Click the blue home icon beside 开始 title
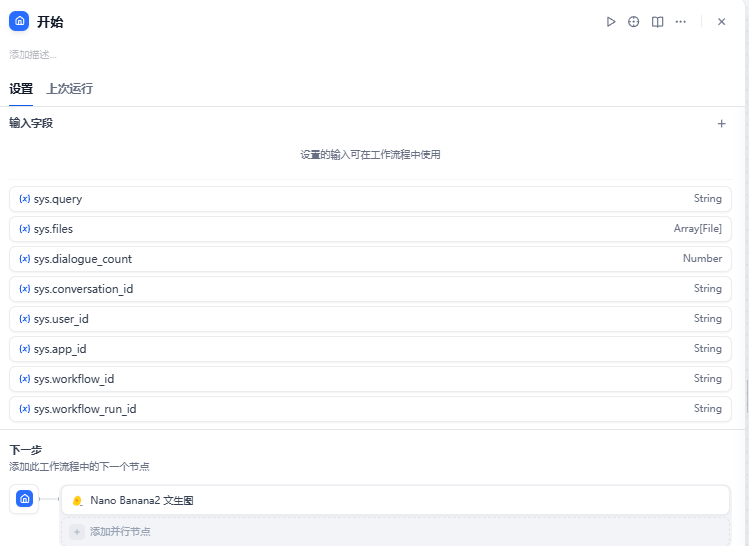Viewport: 749px width, 546px height. (19, 21)
